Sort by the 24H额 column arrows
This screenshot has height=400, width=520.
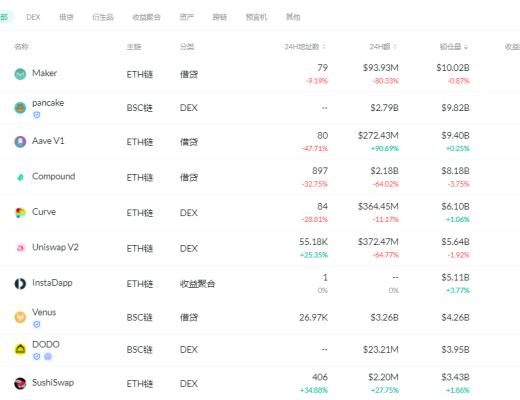coord(395,47)
